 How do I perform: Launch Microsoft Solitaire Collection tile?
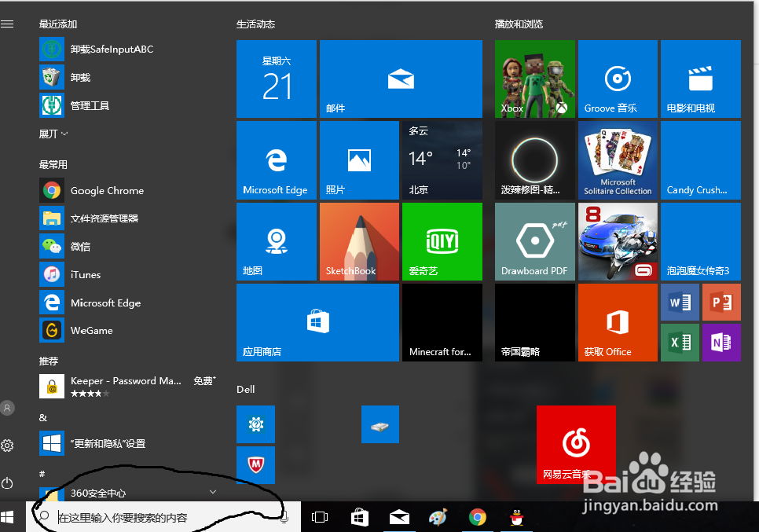point(618,160)
